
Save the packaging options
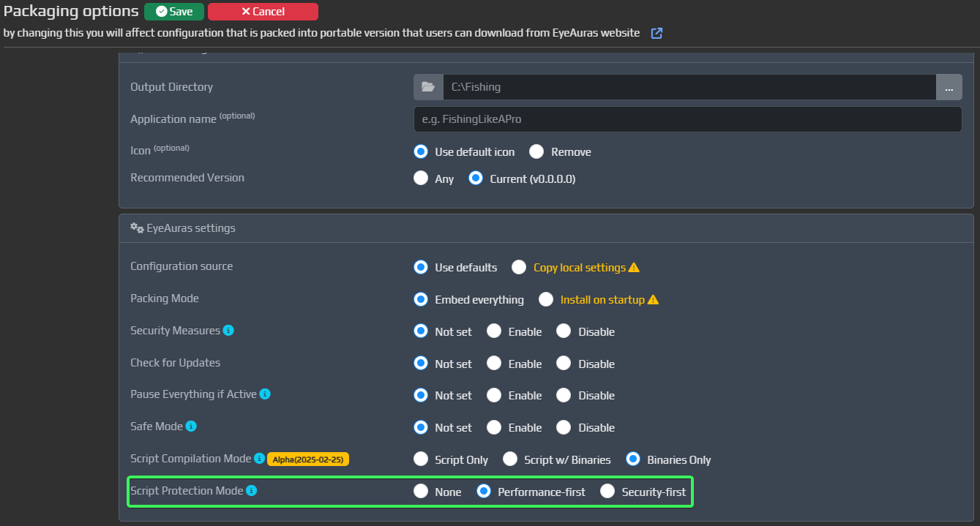coord(174,12)
